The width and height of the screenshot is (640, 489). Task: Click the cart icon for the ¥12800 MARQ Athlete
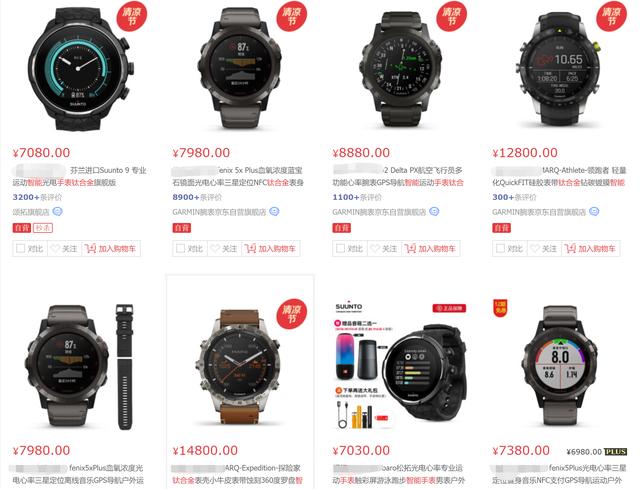point(570,248)
